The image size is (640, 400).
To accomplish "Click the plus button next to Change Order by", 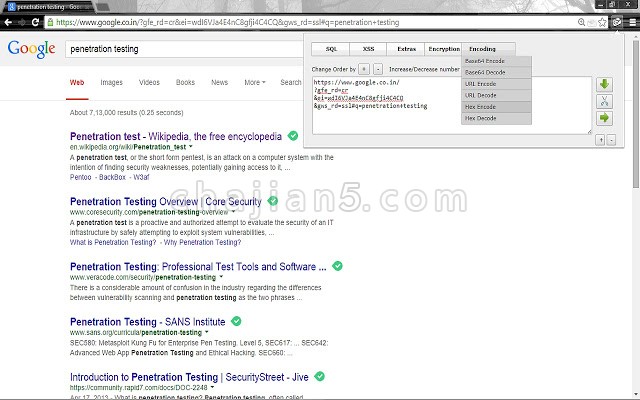I will click(x=364, y=69).
